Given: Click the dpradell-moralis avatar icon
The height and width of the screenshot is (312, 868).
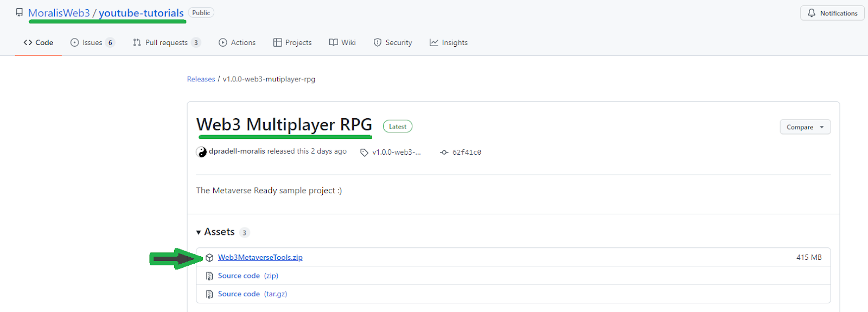Looking at the screenshot, I should pyautogui.click(x=201, y=152).
